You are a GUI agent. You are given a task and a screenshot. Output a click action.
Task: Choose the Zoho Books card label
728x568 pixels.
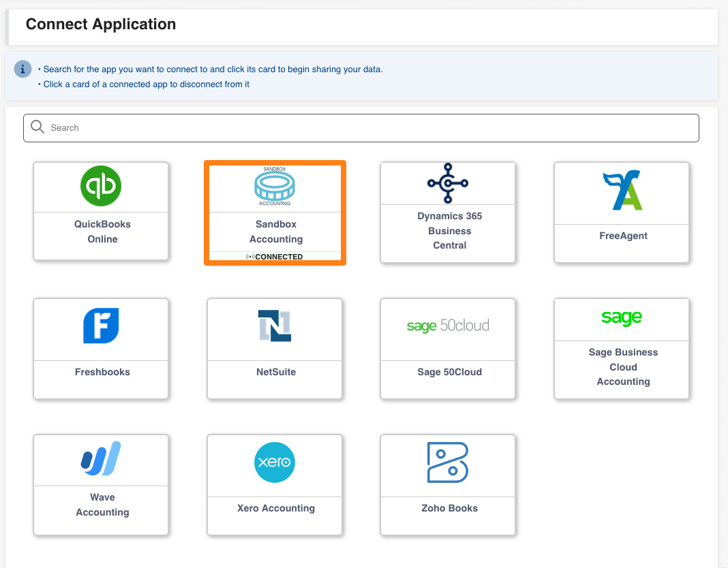(449, 508)
